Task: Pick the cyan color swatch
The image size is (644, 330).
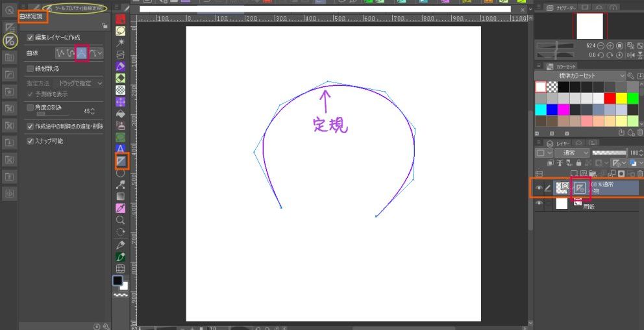Action: 541,110
